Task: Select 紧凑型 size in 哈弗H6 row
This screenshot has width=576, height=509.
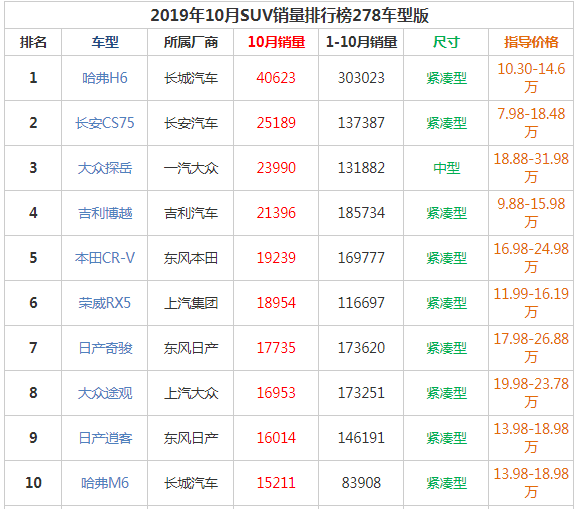Action: coord(446,78)
